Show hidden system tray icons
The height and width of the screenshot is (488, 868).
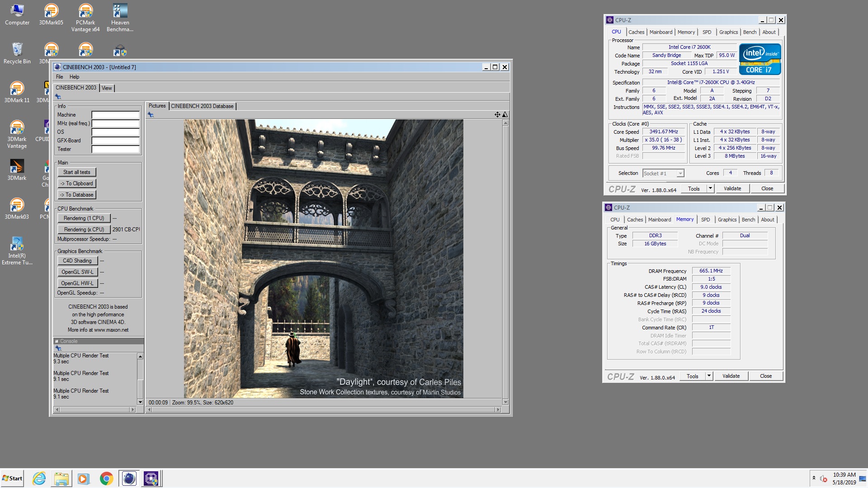[x=814, y=478]
